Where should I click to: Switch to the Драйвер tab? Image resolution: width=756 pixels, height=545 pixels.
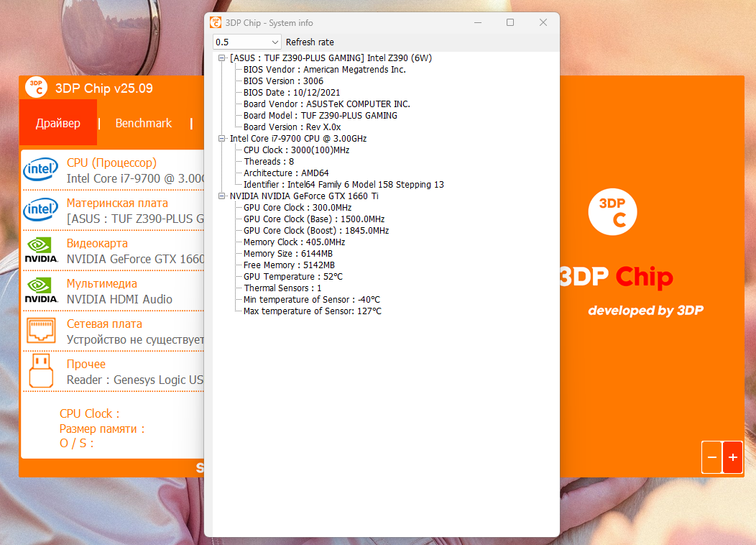(58, 123)
